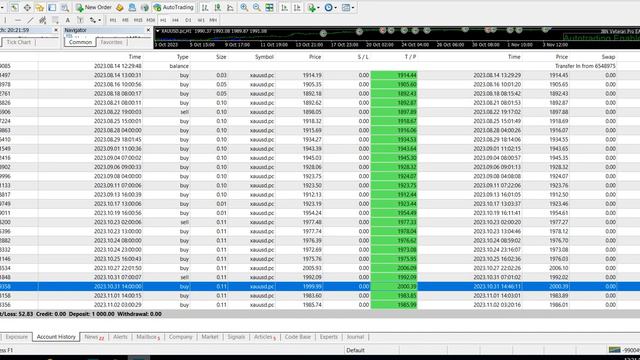Image resolution: width=640 pixels, height=360 pixels.
Task: Switch to MN timeframe
Action: (x=213, y=20)
